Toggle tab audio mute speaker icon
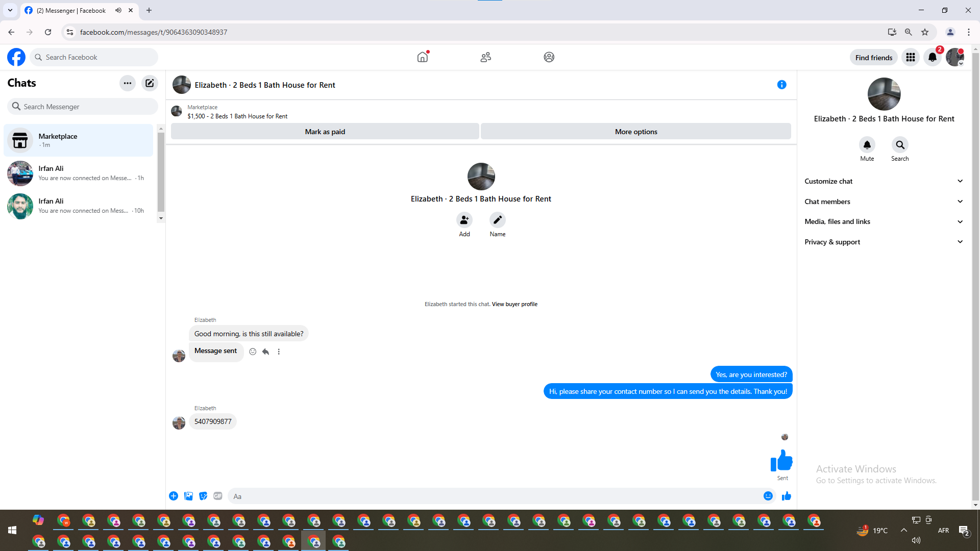Screen dimensions: 980x551 click(x=118, y=10)
